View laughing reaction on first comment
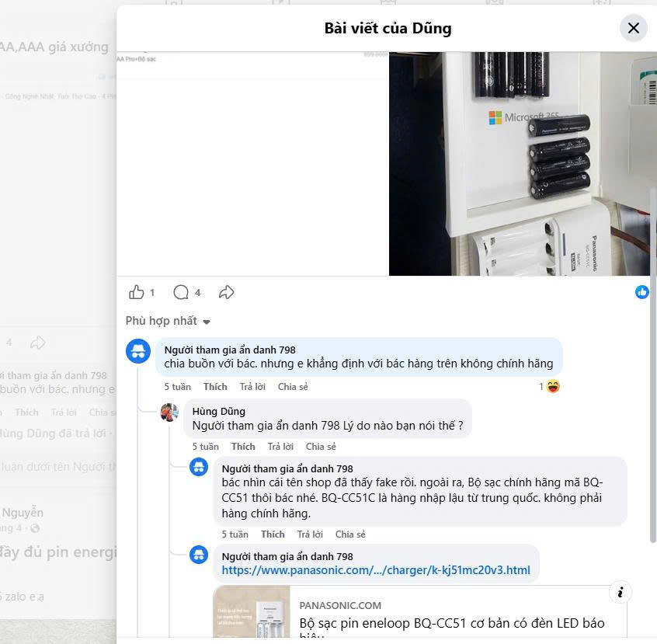The width and height of the screenshot is (657, 644). click(553, 386)
